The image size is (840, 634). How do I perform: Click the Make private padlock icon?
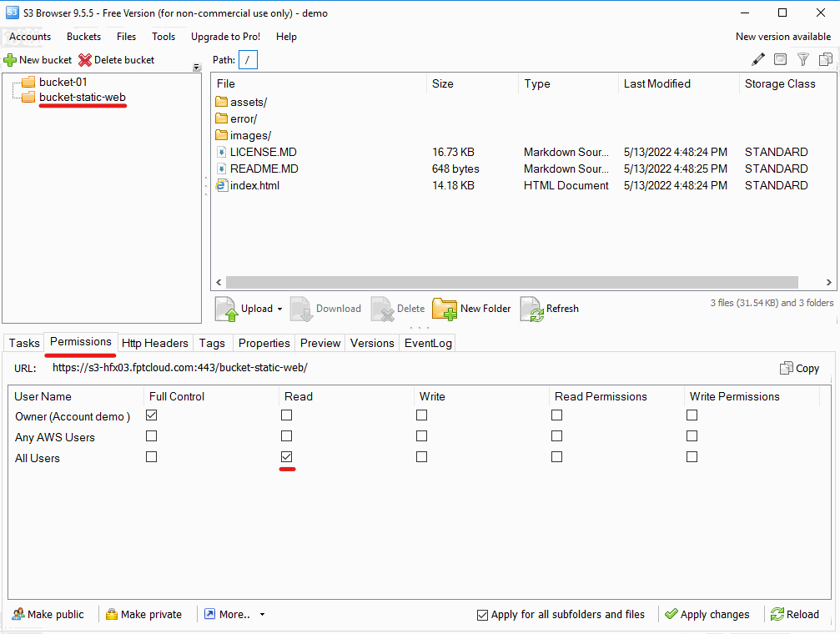point(112,614)
